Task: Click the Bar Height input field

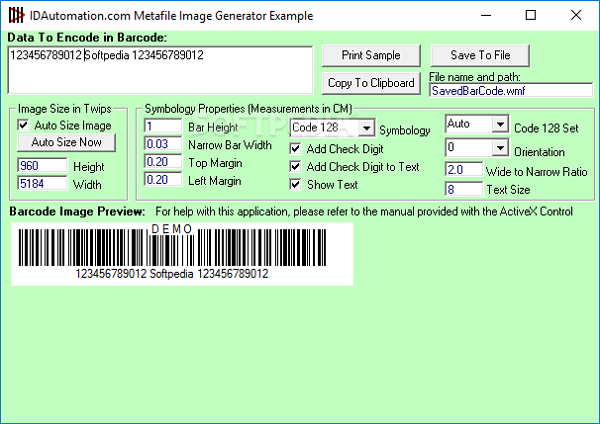Action: pos(162,127)
